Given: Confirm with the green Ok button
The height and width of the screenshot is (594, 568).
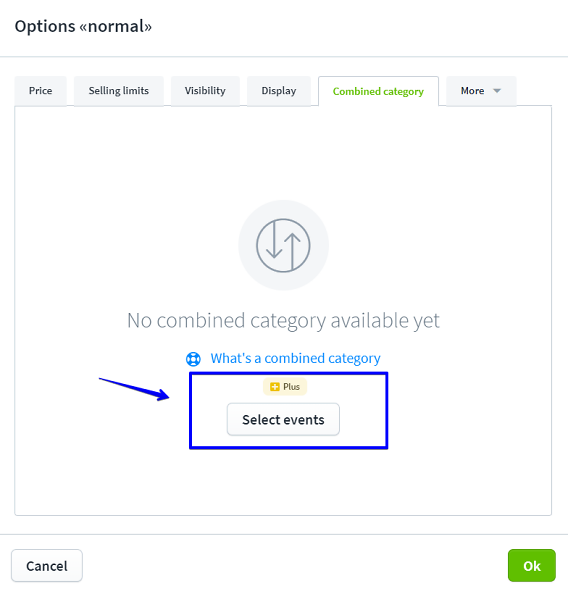Looking at the screenshot, I should (x=532, y=566).
